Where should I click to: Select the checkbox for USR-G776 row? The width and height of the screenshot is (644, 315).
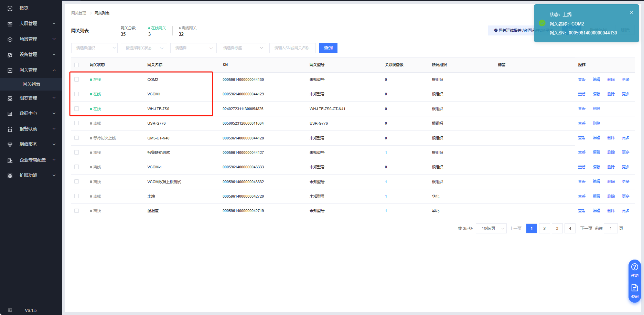pyautogui.click(x=76, y=123)
